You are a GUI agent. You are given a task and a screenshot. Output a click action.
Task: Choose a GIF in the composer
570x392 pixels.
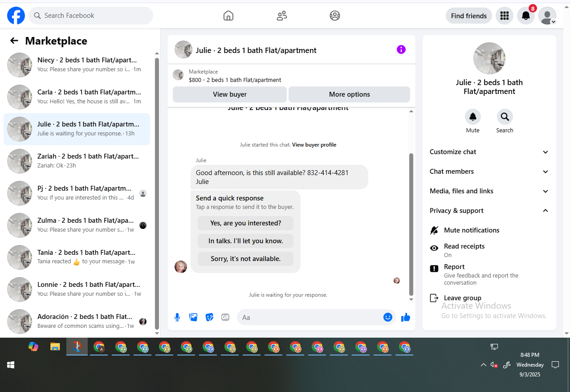225,317
